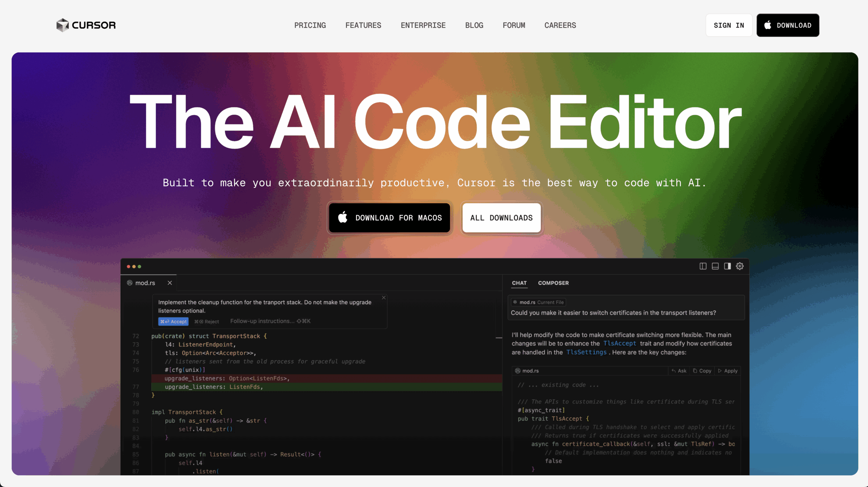868x487 pixels.
Task: Toggle the right sidebar layout icon
Action: [727, 266]
